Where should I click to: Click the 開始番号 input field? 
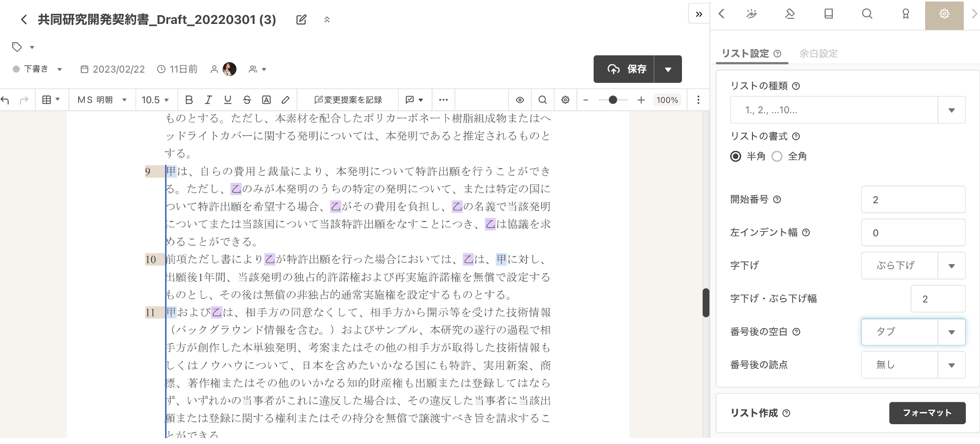(x=912, y=200)
